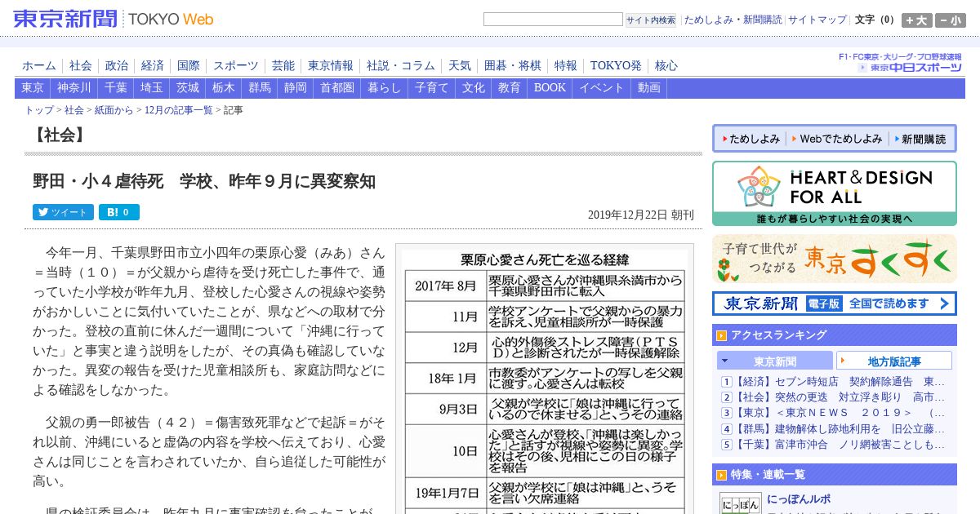The width and height of the screenshot is (980, 514).
Task: Select 動画 in the blue bar
Action: click(x=649, y=88)
